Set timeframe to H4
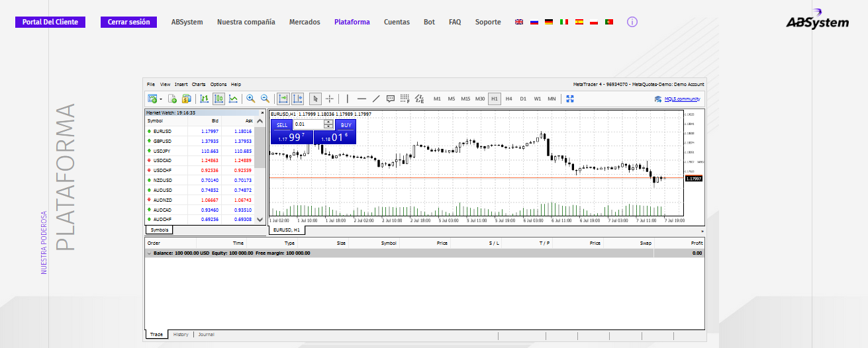This screenshot has height=348, width=868. pos(508,99)
